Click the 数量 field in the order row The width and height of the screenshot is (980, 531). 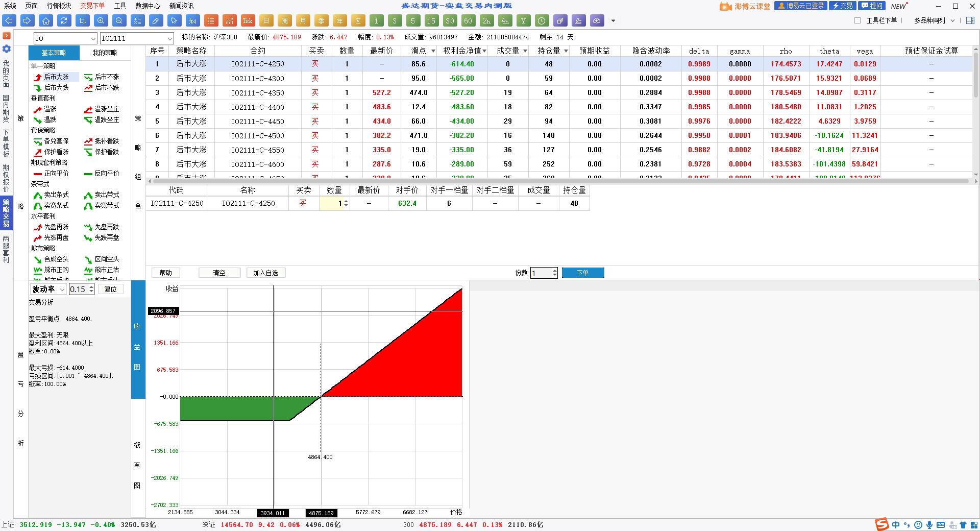tap(334, 203)
